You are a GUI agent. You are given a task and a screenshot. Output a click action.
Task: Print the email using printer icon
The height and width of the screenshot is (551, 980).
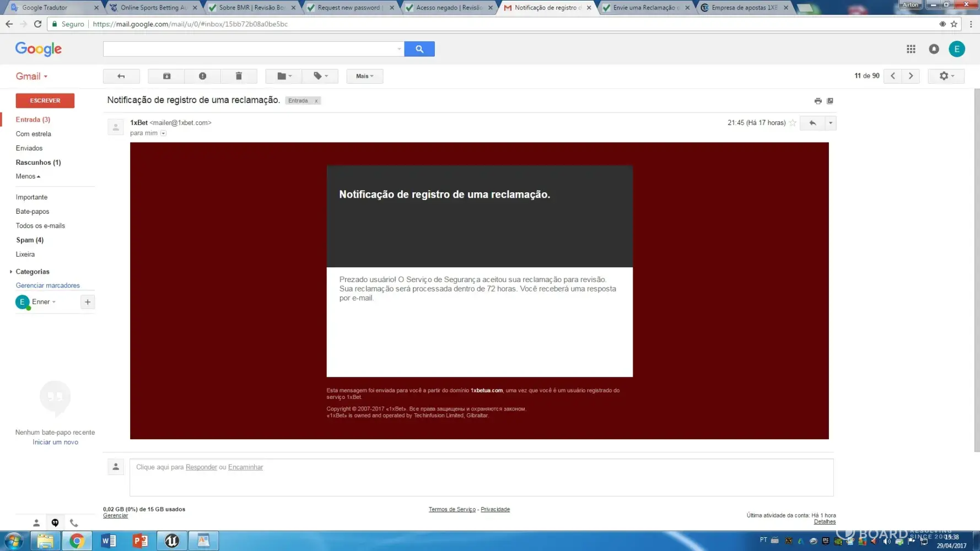pyautogui.click(x=818, y=101)
